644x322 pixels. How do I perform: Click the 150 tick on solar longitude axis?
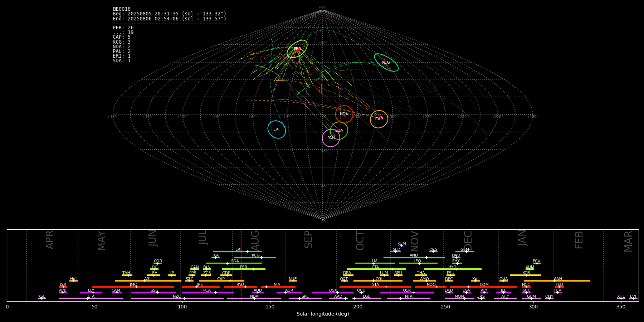point(270,307)
